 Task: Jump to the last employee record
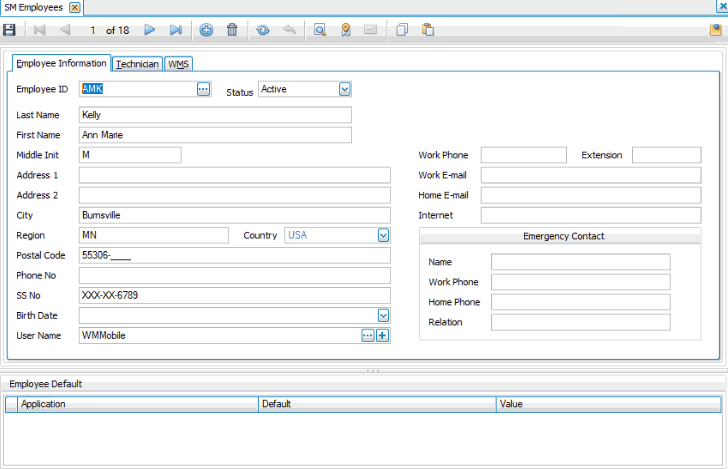(x=176, y=30)
